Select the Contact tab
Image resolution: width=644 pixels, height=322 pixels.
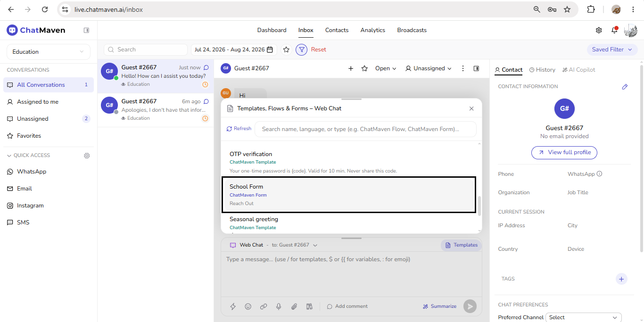point(509,70)
